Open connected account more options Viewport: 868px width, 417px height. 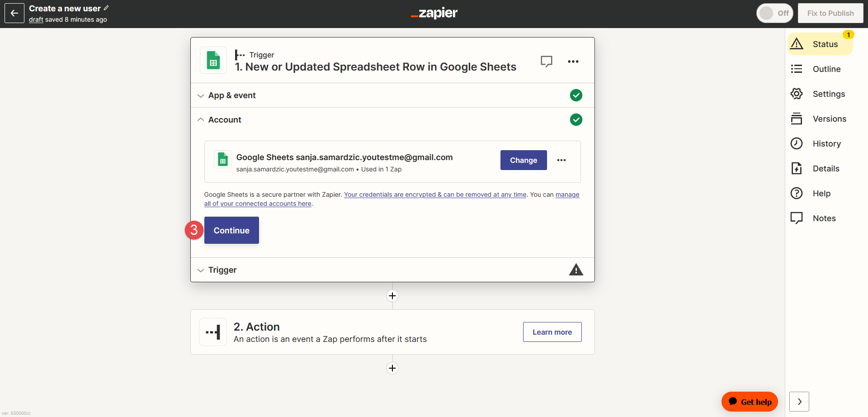[x=561, y=160]
